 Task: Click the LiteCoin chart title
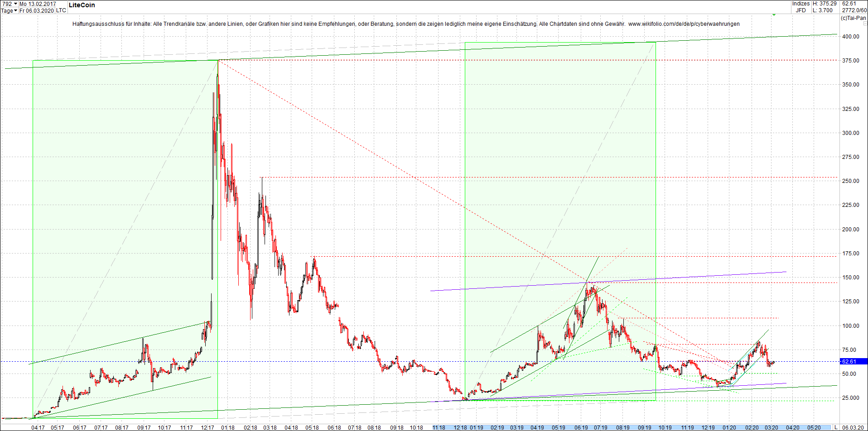coord(82,5)
